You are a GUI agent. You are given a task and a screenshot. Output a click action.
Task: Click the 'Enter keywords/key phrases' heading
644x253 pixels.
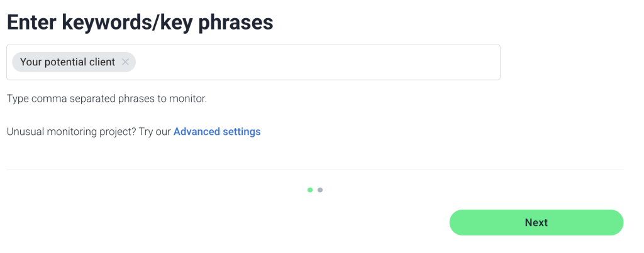pyautogui.click(x=140, y=22)
